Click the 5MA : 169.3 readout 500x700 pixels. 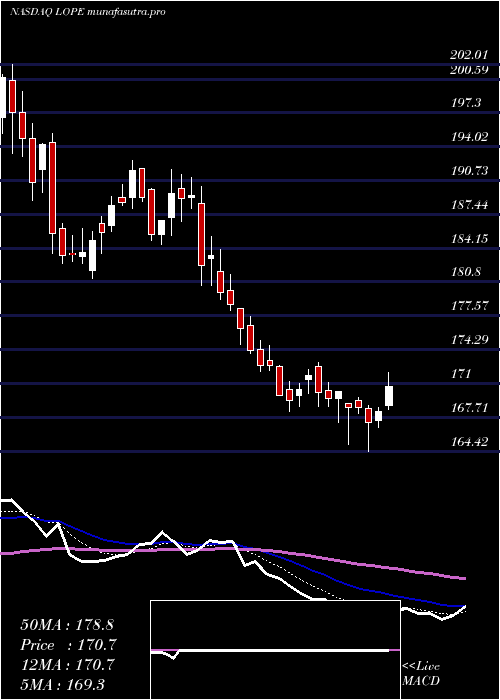(62, 685)
